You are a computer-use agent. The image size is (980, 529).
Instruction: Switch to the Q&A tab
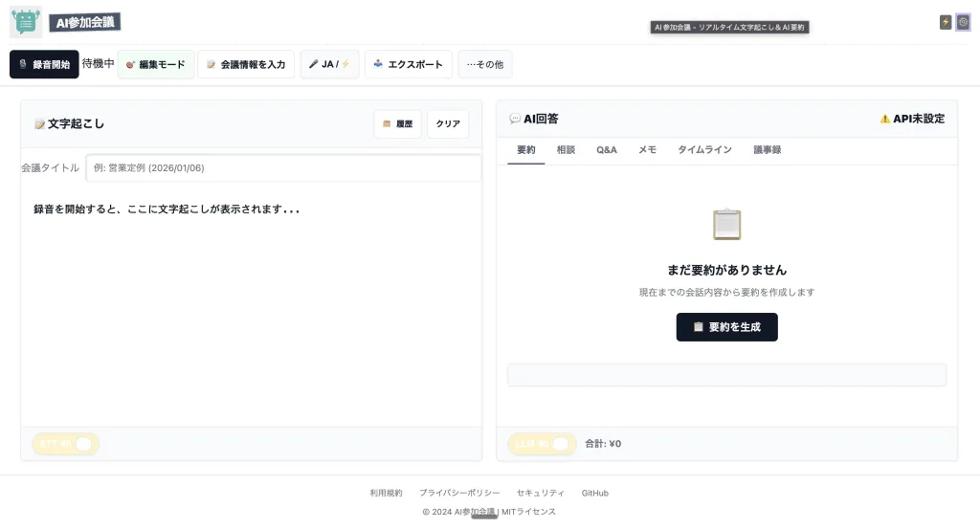607,150
